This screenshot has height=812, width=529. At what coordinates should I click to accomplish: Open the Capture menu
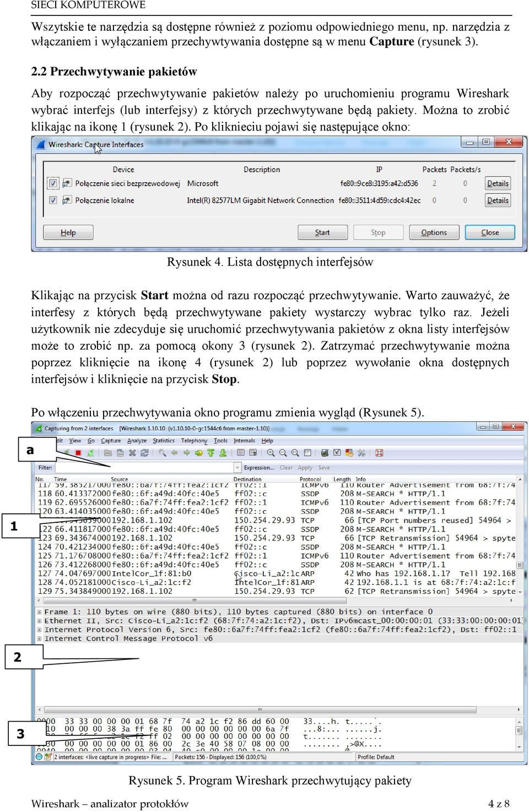point(111,441)
